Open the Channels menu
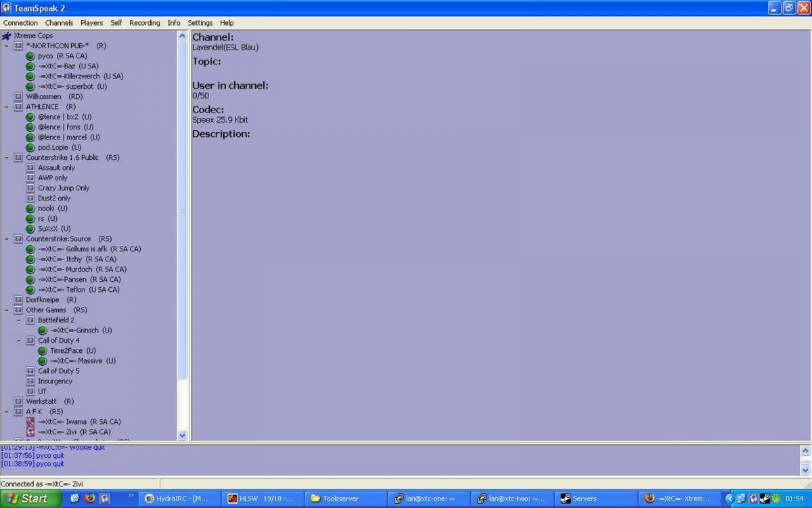Screen dimensions: 812x508 [x=59, y=23]
